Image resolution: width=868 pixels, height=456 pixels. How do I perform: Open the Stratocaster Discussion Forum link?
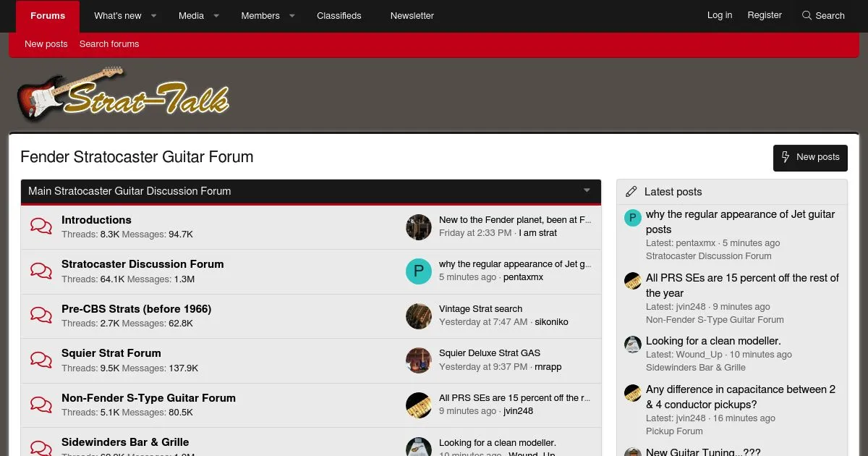[x=142, y=264]
